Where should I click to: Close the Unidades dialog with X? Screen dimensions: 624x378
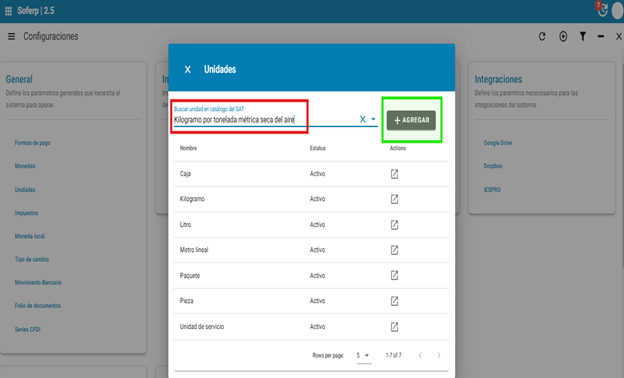[188, 70]
